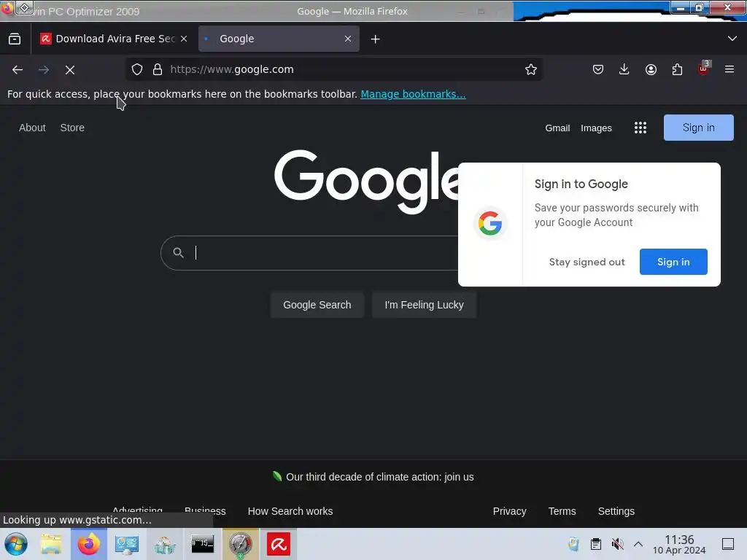Screen dimensions: 747x560
Task: Choose Stay signed out
Action: coord(587,262)
